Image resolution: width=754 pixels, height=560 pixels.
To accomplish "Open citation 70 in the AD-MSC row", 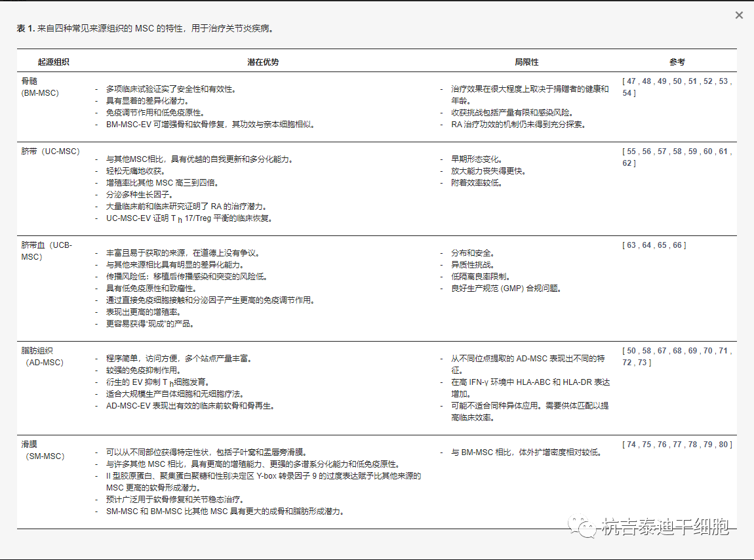I will (x=707, y=351).
